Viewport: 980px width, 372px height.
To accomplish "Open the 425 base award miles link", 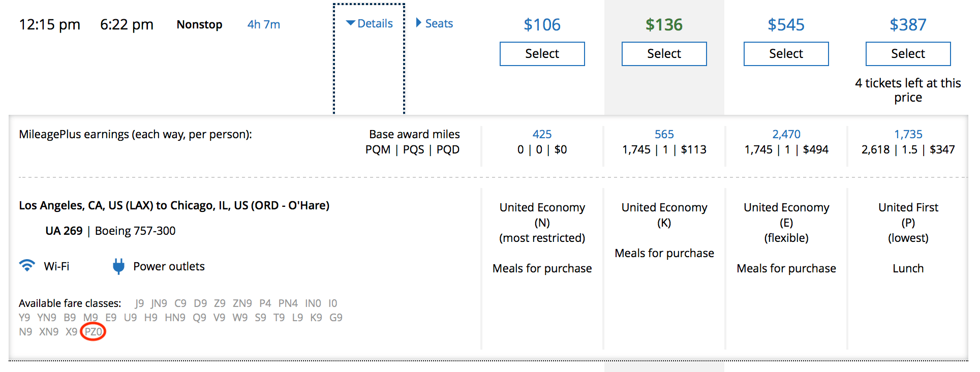I will pyautogui.click(x=542, y=134).
